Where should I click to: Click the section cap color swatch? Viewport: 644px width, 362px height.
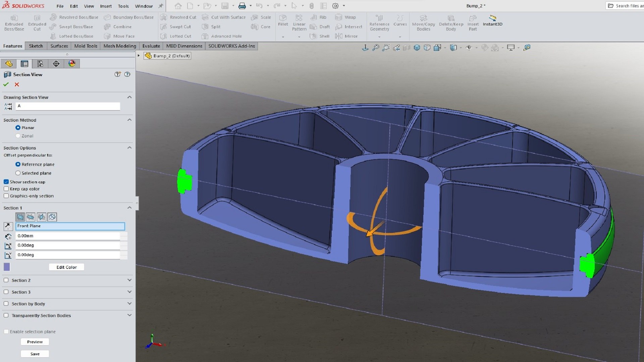7,267
